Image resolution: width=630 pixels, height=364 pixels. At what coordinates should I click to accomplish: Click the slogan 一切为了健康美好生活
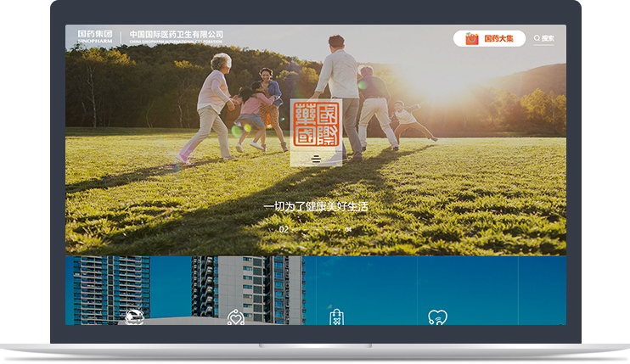point(315,206)
